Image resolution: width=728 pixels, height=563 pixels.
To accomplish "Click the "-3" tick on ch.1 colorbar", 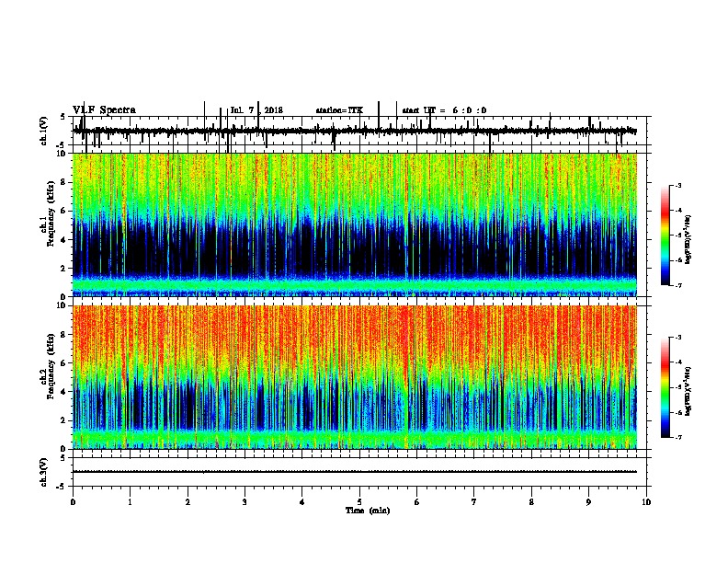I will (678, 186).
